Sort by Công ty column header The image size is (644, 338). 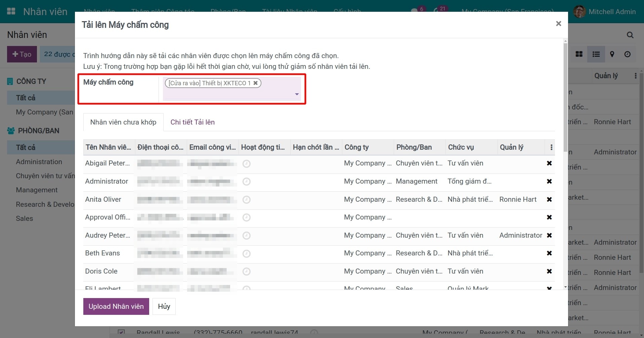(x=368, y=147)
